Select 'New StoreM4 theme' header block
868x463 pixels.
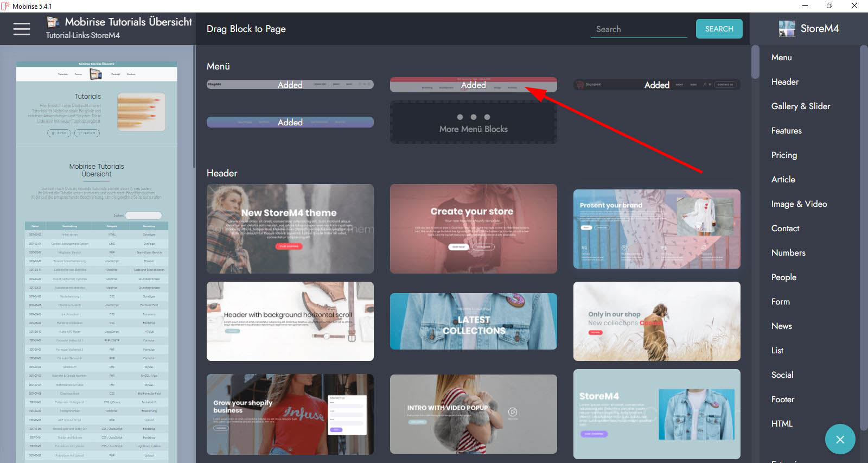coord(290,229)
